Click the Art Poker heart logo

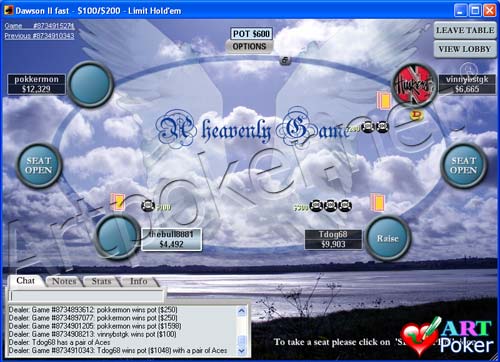[x=421, y=336]
